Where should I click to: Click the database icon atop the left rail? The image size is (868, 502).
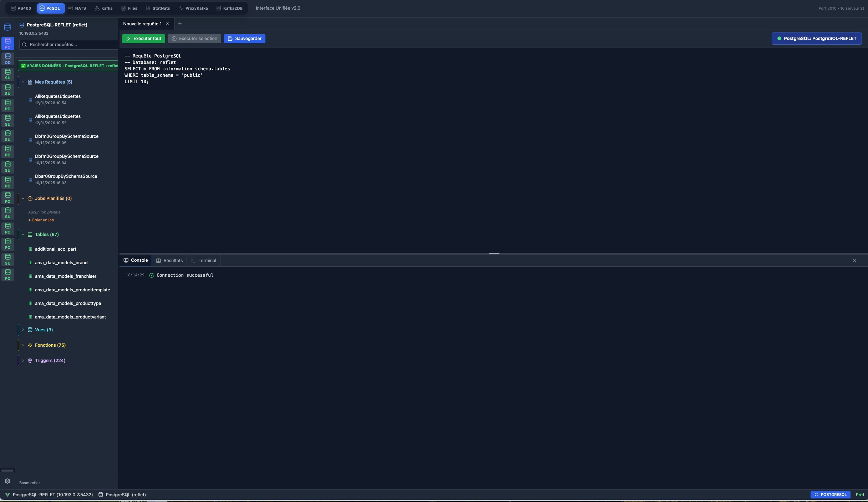coord(7,27)
